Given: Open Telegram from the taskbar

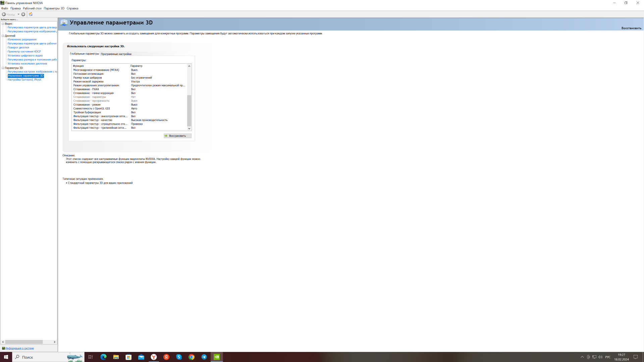Looking at the screenshot, I should 204,357.
